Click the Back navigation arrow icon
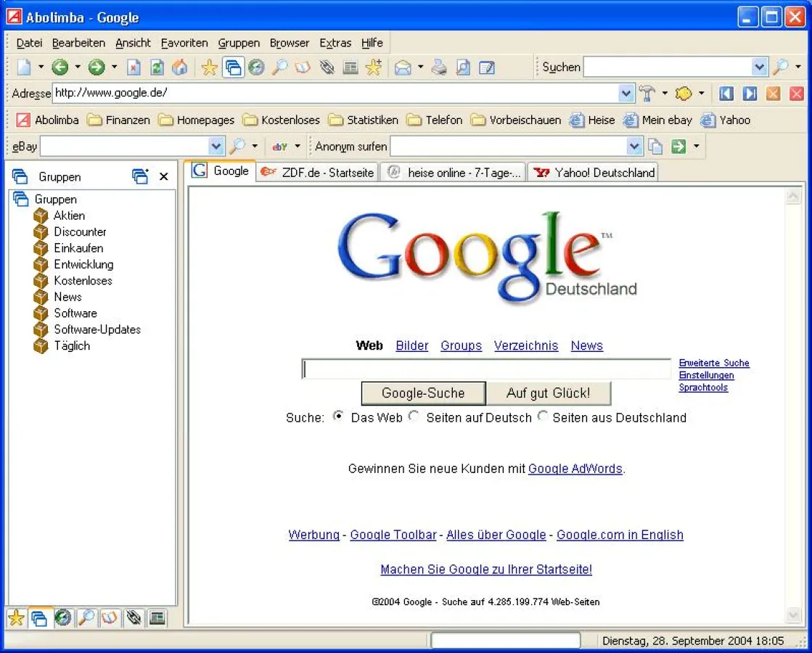This screenshot has height=653, width=812. pyautogui.click(x=59, y=67)
